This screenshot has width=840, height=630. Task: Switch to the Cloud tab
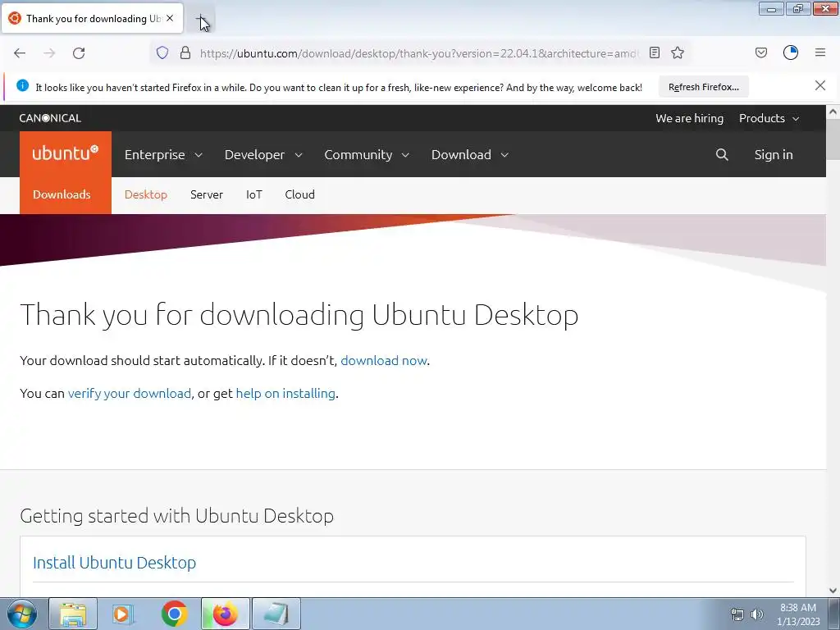[x=300, y=194]
